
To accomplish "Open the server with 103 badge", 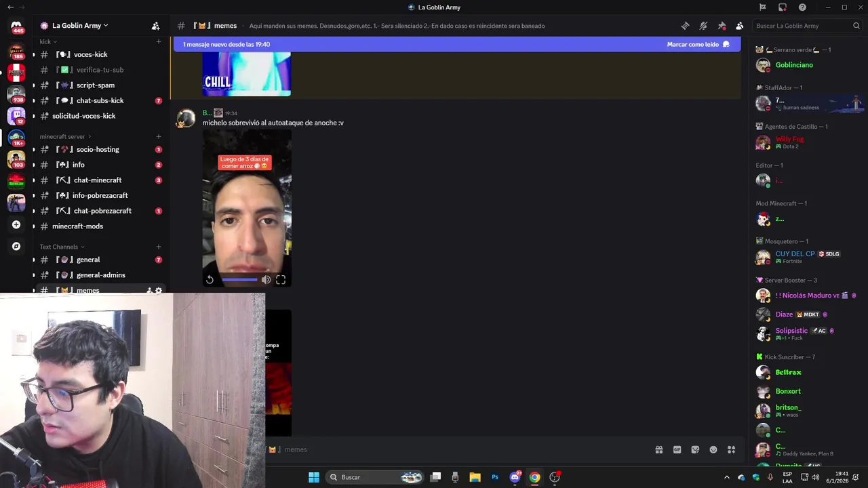I will [16, 159].
